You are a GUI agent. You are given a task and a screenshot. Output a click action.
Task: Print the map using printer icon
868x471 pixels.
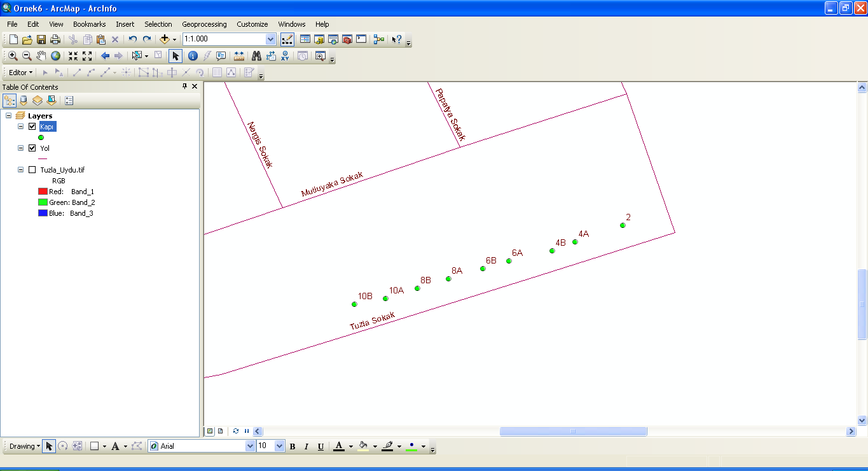(55, 39)
